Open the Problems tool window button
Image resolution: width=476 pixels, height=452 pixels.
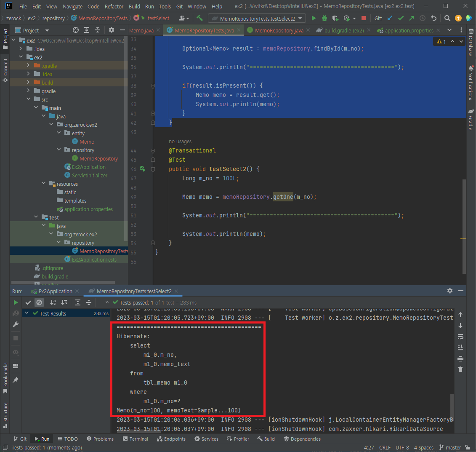click(100, 439)
